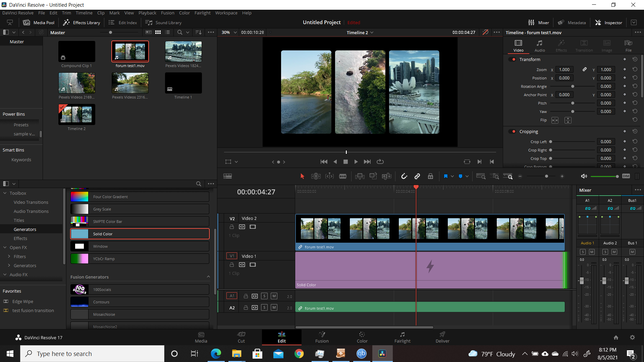644x362 pixels.
Task: Play the timeline forward
Action: [356, 162]
